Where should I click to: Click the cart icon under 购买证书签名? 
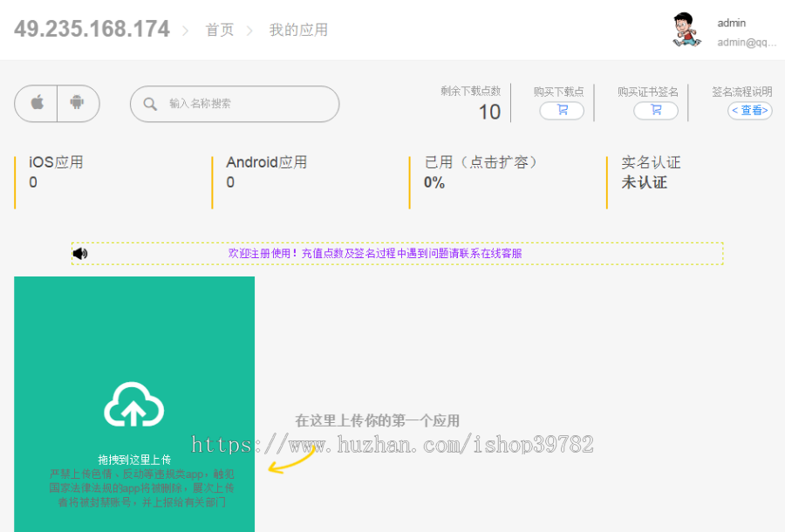tap(655, 111)
